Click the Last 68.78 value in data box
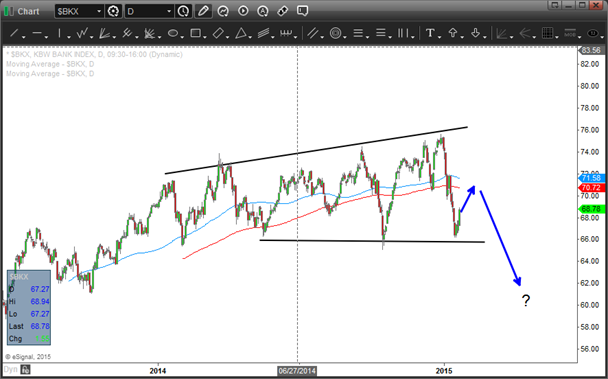 pyautogui.click(x=40, y=326)
